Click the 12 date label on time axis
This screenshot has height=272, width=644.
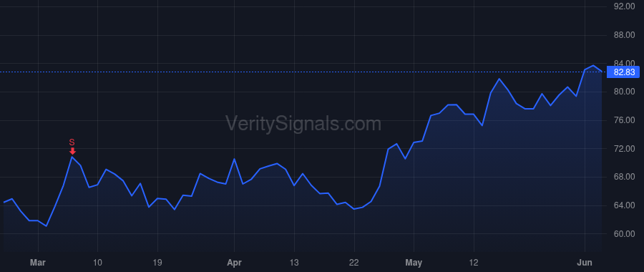(474, 263)
